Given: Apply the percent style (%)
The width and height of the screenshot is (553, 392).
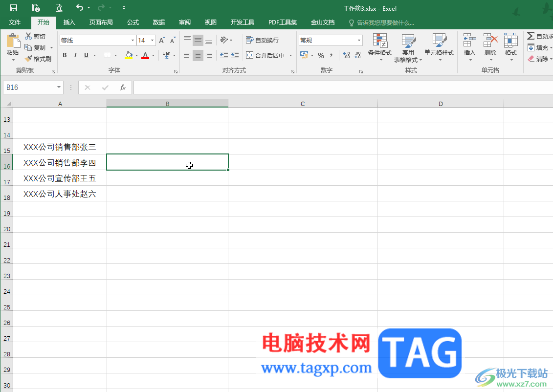Looking at the screenshot, I should point(321,55).
